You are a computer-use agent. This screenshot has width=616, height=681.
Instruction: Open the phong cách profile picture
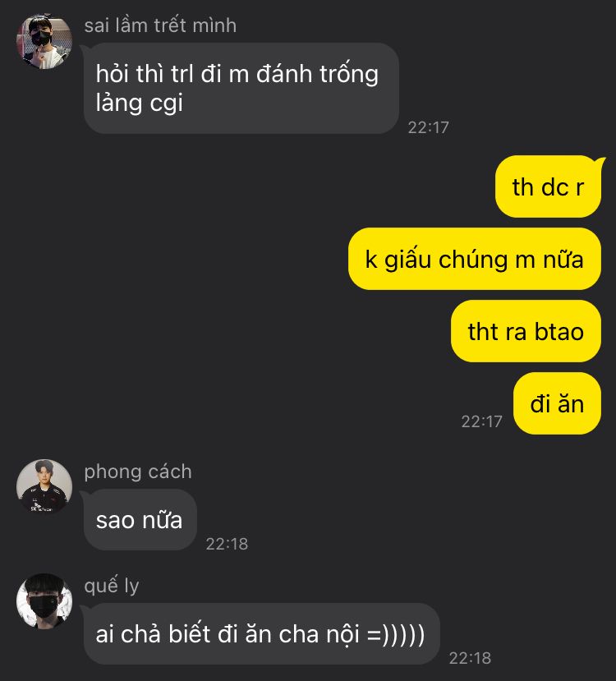click(x=44, y=487)
